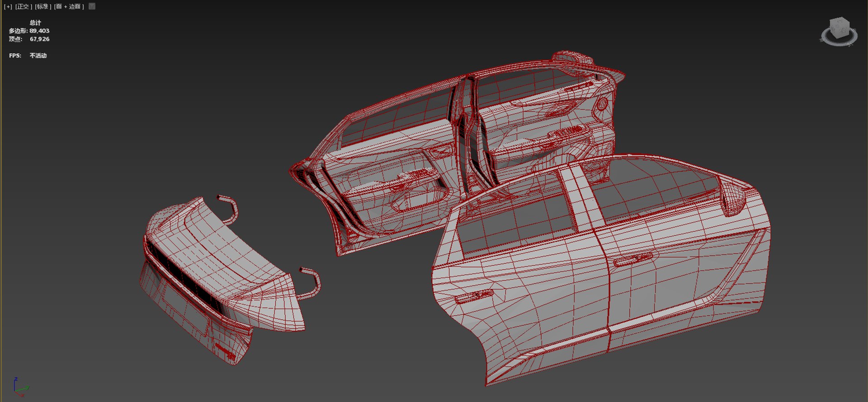The width and height of the screenshot is (868, 402).
Task: Open the 面 + 边面 shading menu
Action: coord(69,6)
